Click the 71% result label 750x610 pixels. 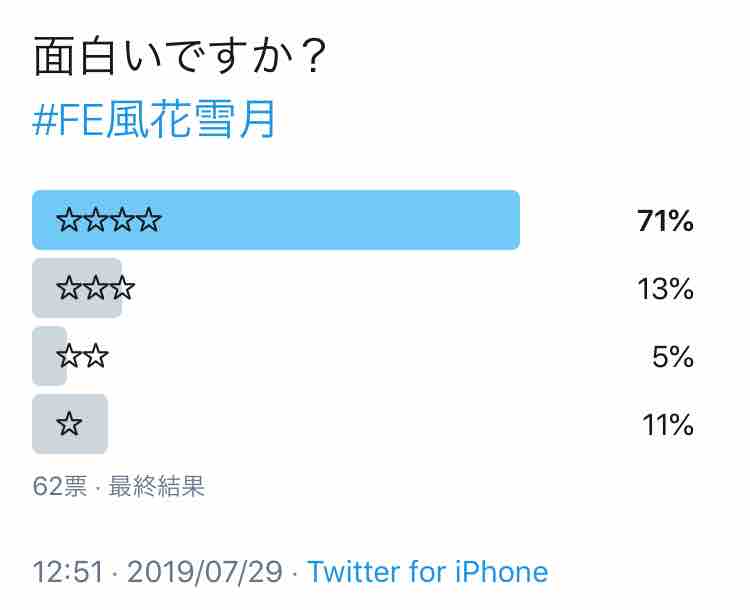coord(665,221)
